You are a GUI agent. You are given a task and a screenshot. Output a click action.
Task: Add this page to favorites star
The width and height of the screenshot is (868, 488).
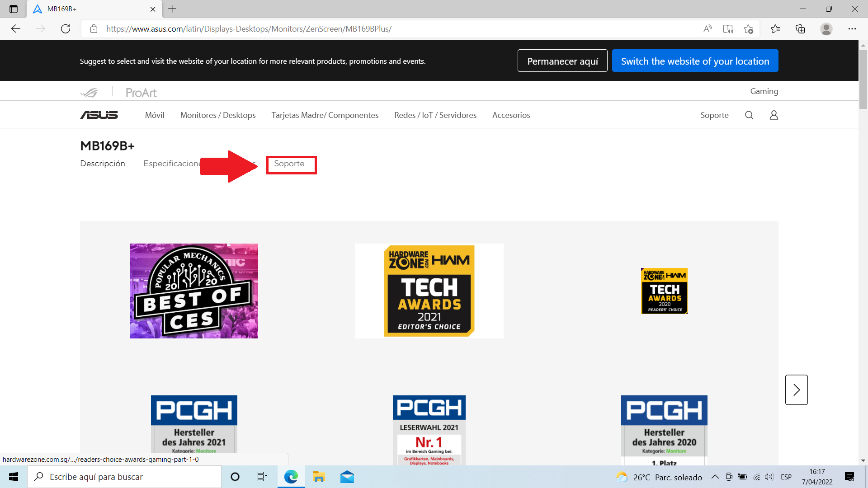748,29
